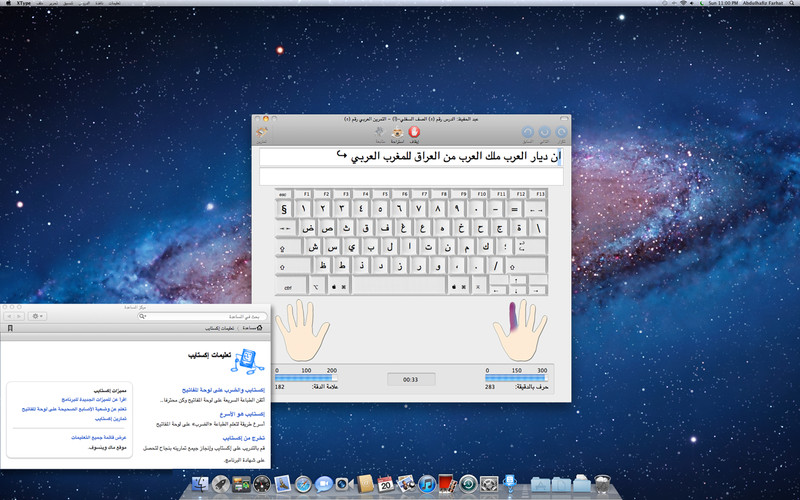Open the Apple menu
The image size is (800, 500).
[8, 3]
